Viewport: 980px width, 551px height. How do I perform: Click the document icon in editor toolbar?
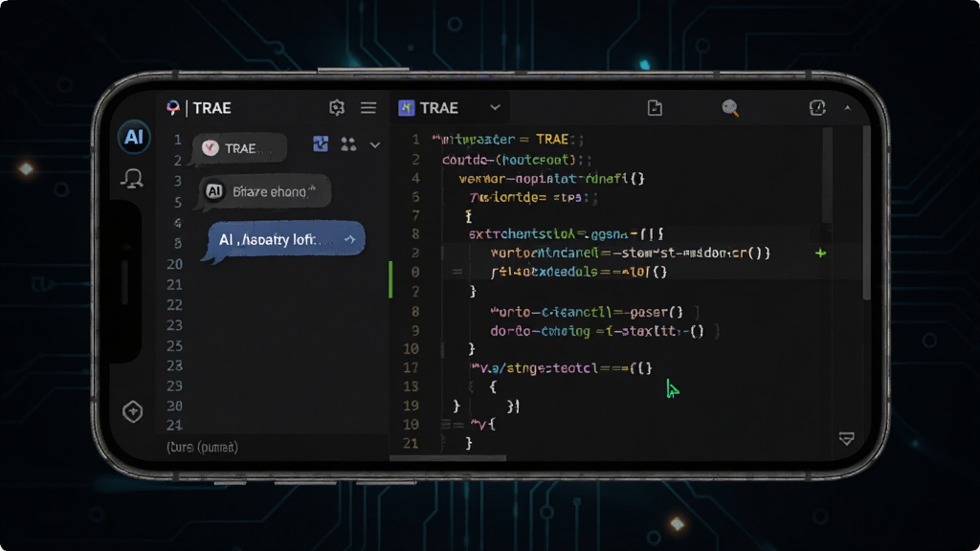point(655,107)
